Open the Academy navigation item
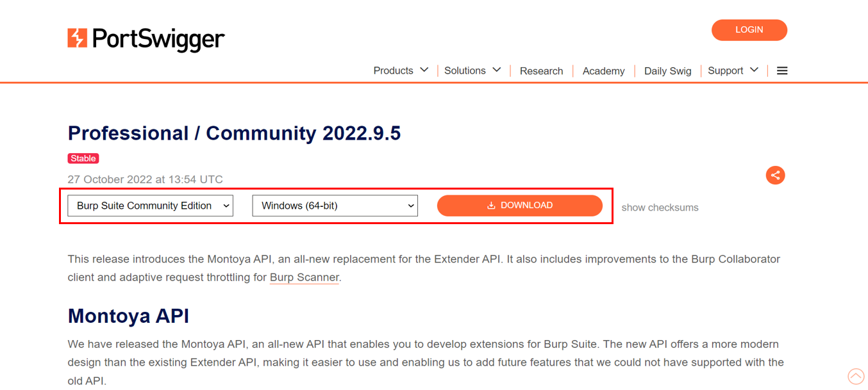 [603, 71]
